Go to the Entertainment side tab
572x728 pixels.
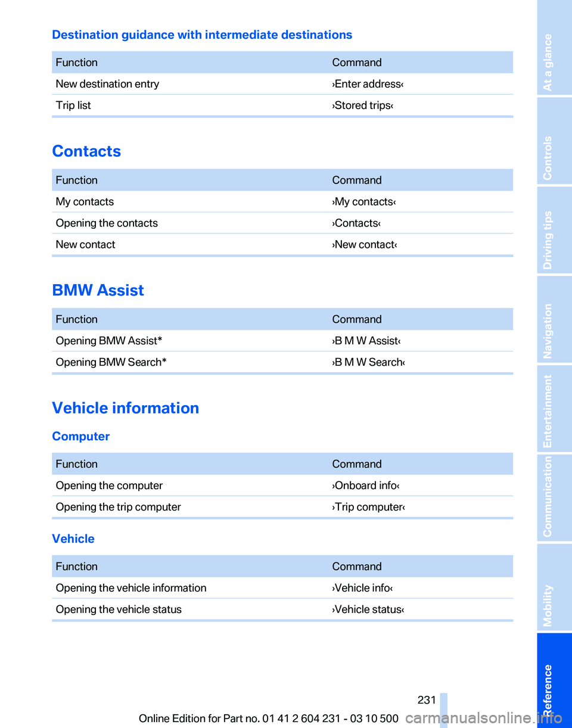click(x=554, y=409)
